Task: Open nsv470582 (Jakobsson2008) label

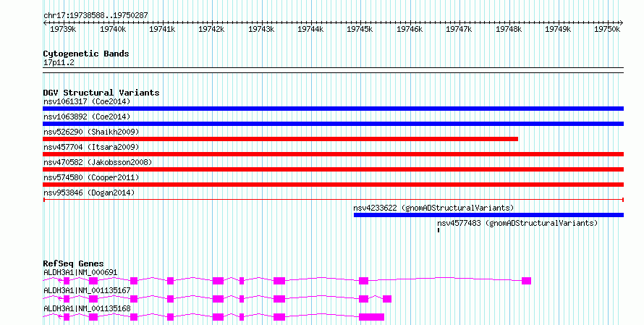Action: coord(98,162)
